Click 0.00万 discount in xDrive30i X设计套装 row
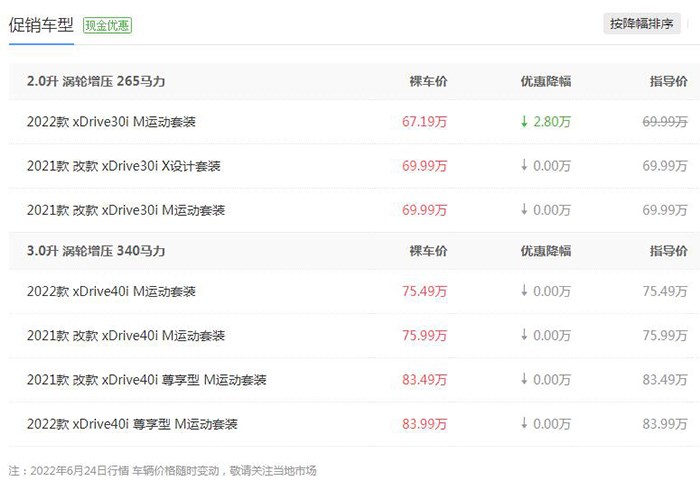Viewport: 700px width, 490px height. tap(552, 166)
